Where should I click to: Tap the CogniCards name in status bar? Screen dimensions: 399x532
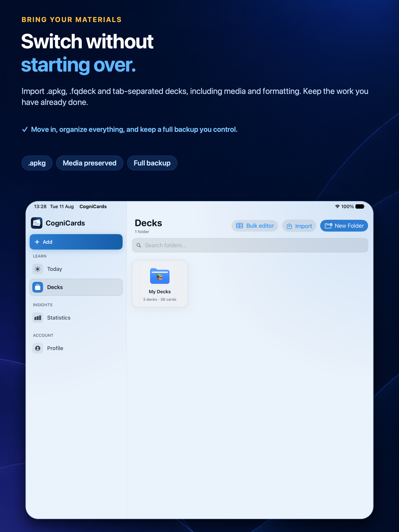point(93,207)
